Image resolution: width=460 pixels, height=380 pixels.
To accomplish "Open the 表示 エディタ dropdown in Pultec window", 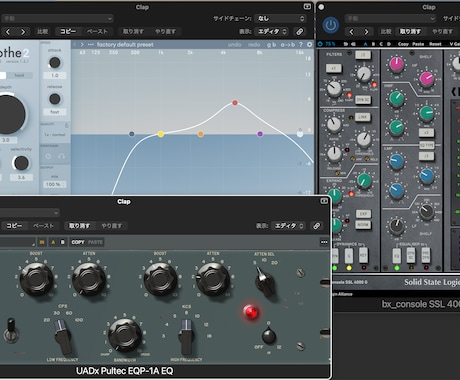I will [x=288, y=226].
